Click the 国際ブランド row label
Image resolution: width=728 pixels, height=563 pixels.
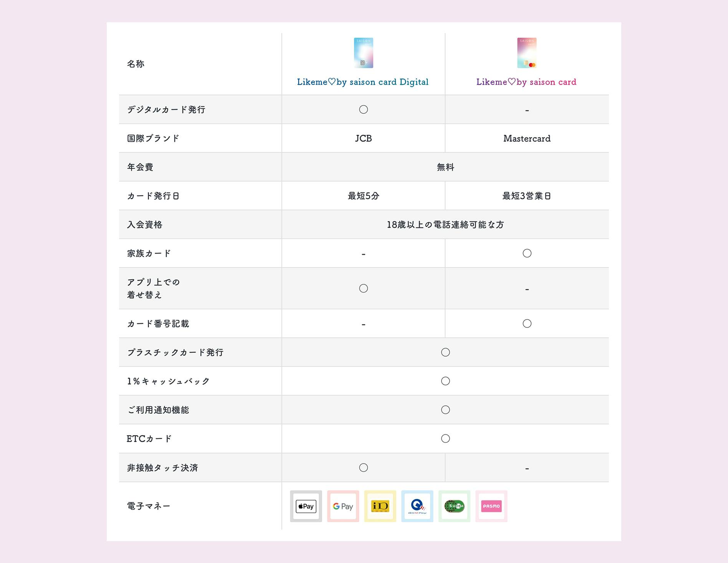(x=153, y=138)
